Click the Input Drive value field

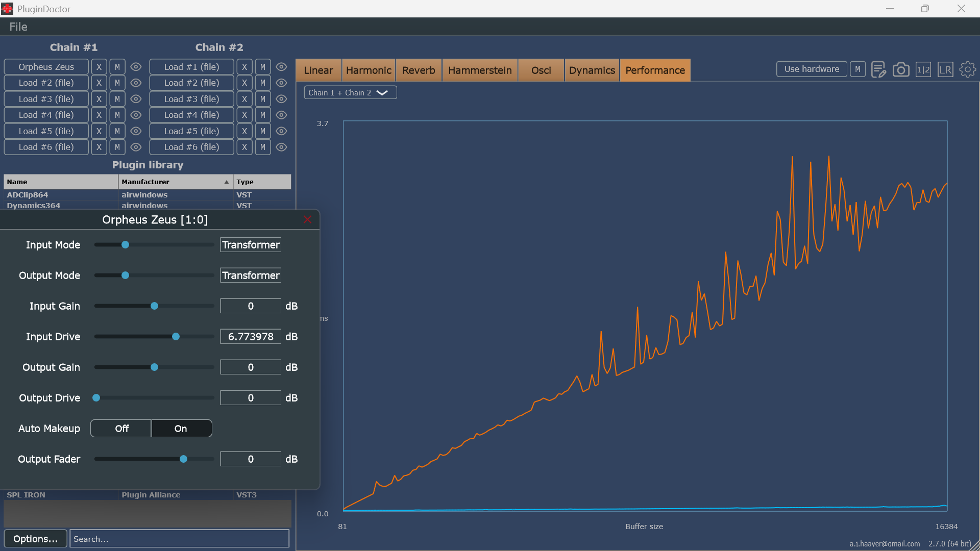click(x=251, y=337)
